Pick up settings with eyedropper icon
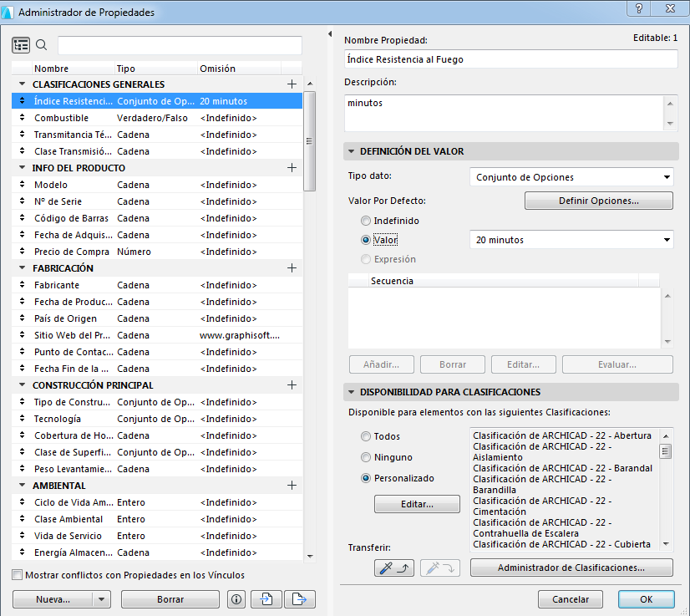Viewport: 690px width, 616px height. tap(393, 568)
